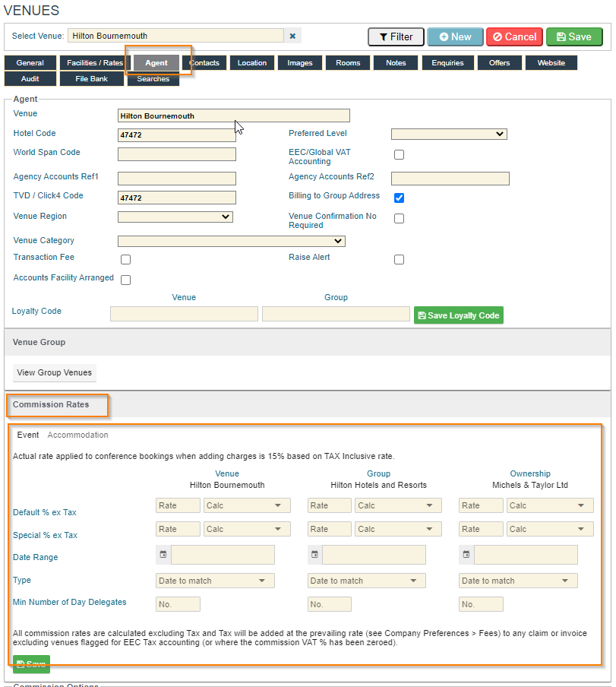Click the Group loyalty code field

[x=336, y=314]
